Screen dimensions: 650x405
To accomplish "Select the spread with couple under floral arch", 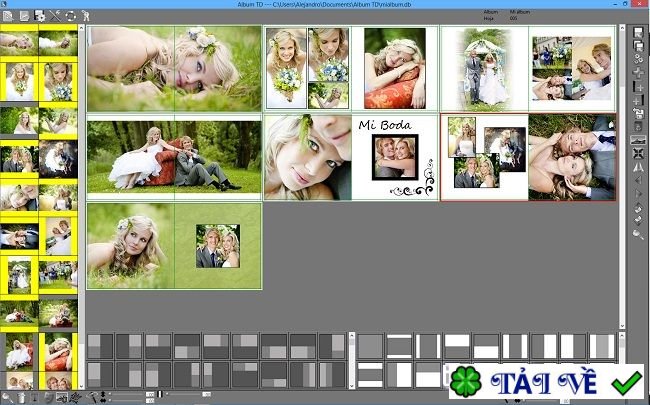I will click(528, 68).
